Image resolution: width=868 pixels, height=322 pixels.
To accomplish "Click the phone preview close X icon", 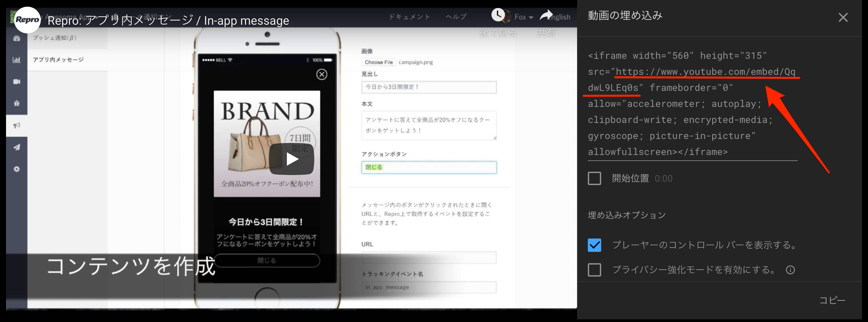I will (321, 74).
